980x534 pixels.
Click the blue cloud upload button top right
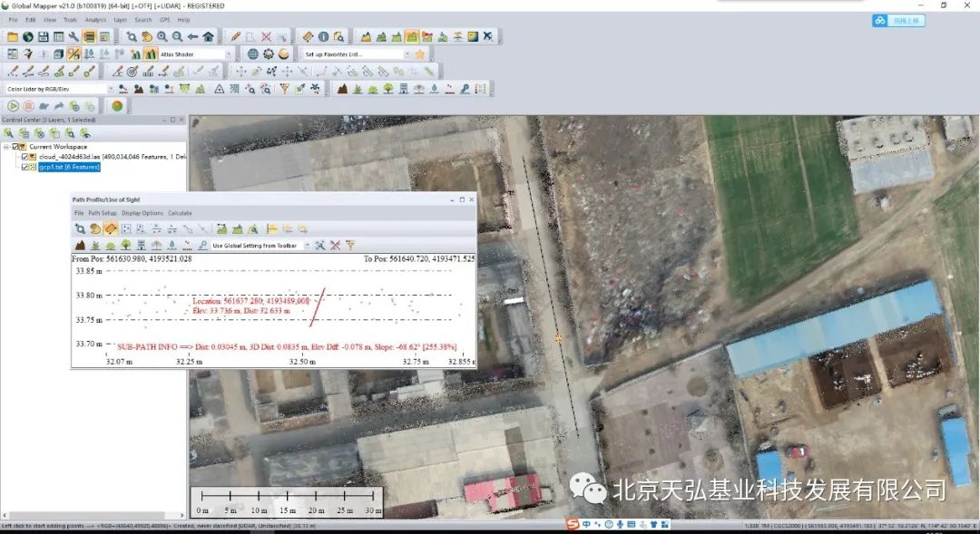tap(898, 21)
